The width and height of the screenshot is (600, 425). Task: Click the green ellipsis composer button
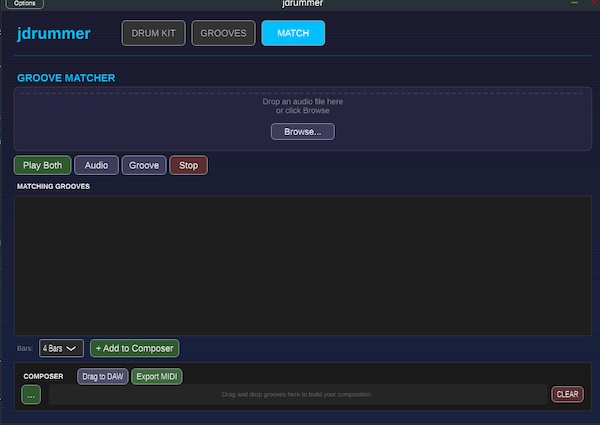[x=31, y=395]
